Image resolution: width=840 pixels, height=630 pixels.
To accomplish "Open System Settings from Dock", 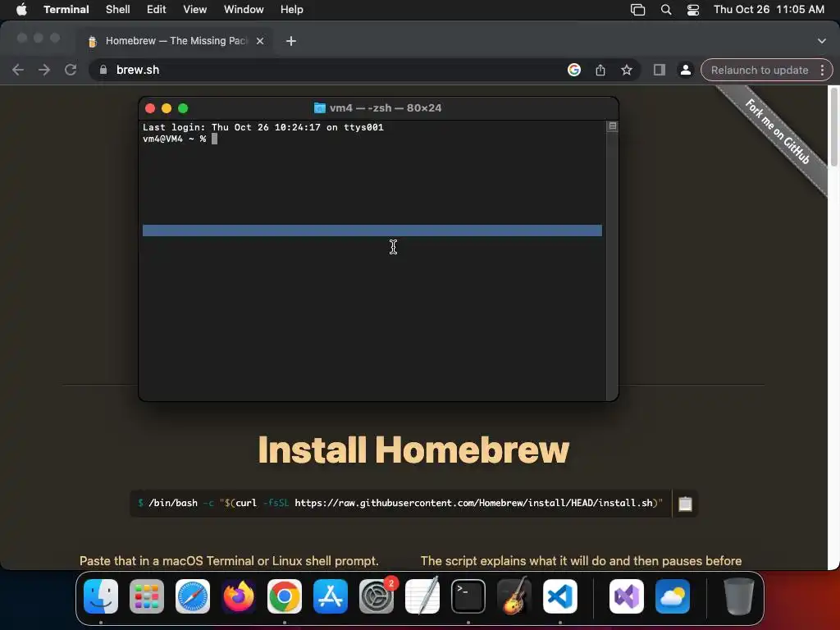I will [376, 596].
